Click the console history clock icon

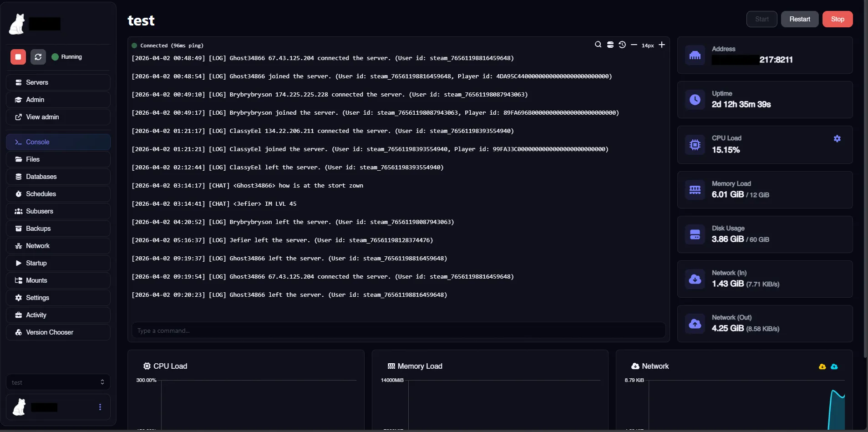[x=622, y=45]
